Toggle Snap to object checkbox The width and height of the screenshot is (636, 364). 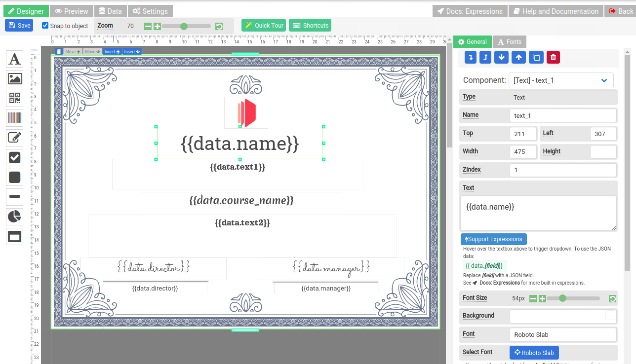tap(45, 26)
